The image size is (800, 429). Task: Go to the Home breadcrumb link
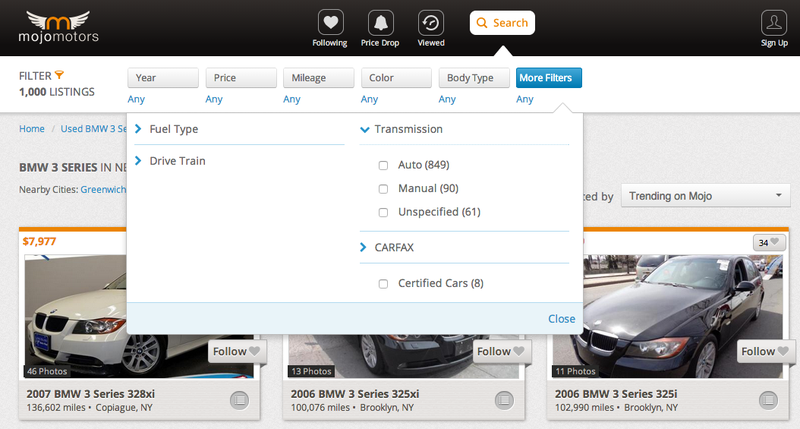pyautogui.click(x=32, y=129)
